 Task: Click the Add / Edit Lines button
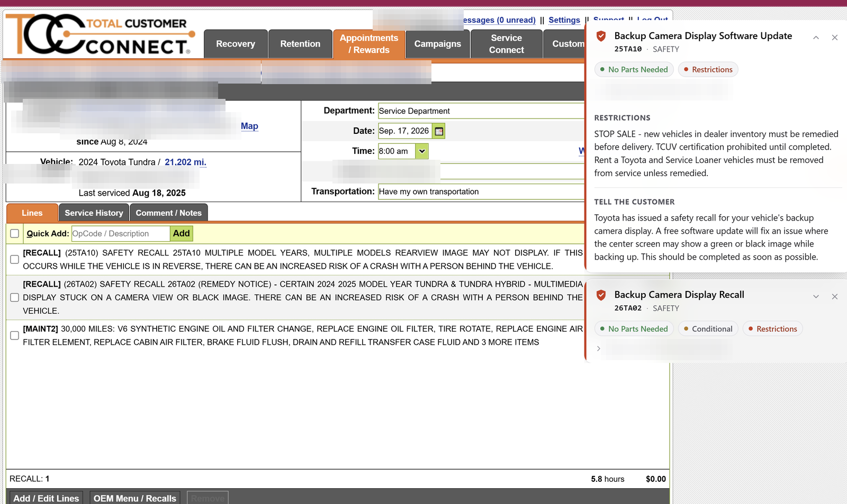[46, 498]
